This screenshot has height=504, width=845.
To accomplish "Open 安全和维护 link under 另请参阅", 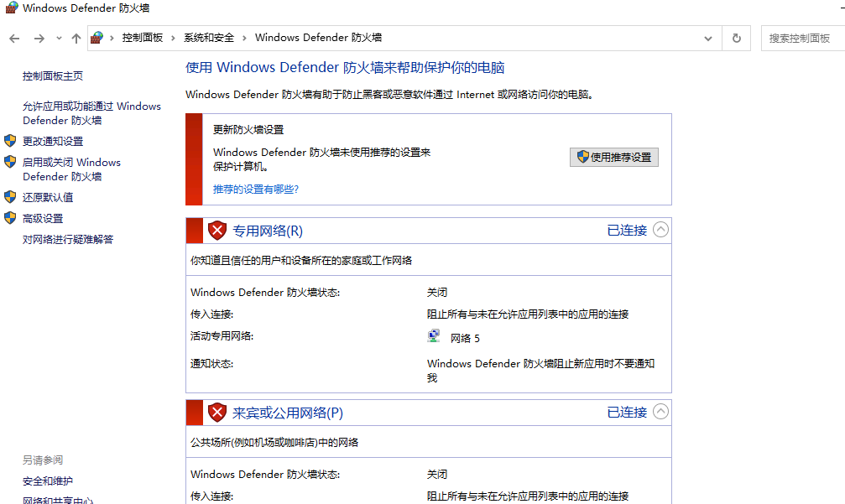I will [x=48, y=481].
